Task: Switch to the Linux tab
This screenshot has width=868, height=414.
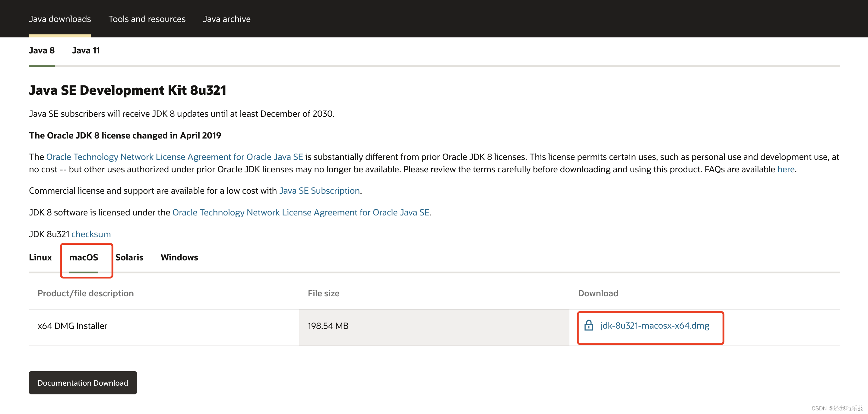Action: [x=40, y=258]
